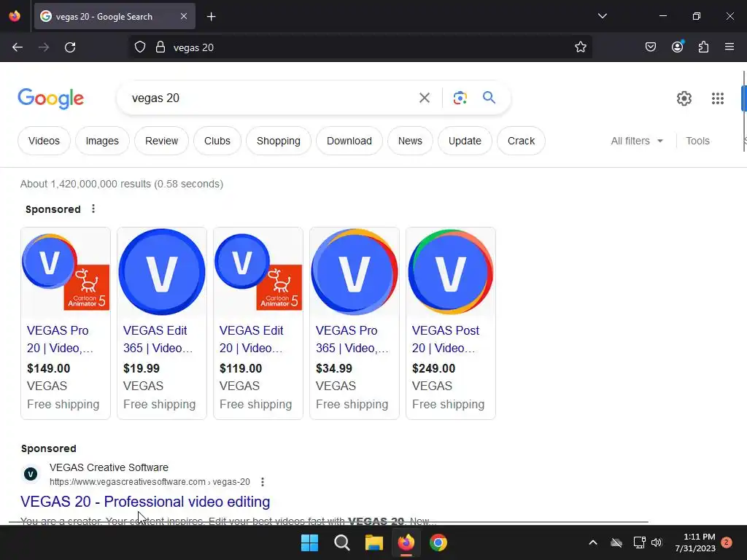Select the Review filter chip

click(x=161, y=141)
